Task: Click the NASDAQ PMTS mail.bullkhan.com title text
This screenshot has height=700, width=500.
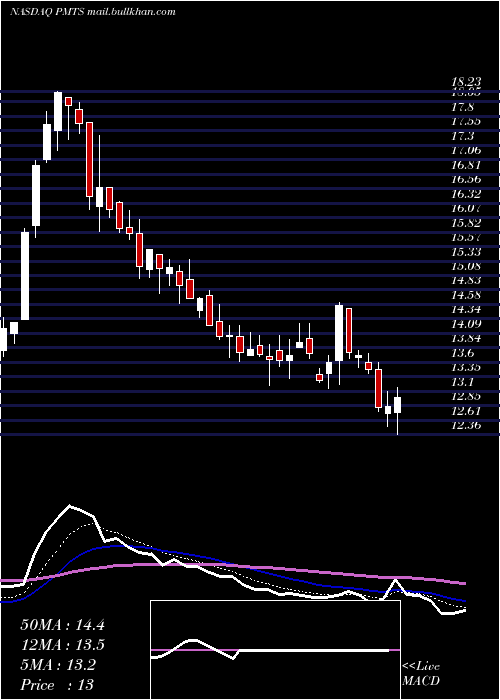Action: (92, 12)
